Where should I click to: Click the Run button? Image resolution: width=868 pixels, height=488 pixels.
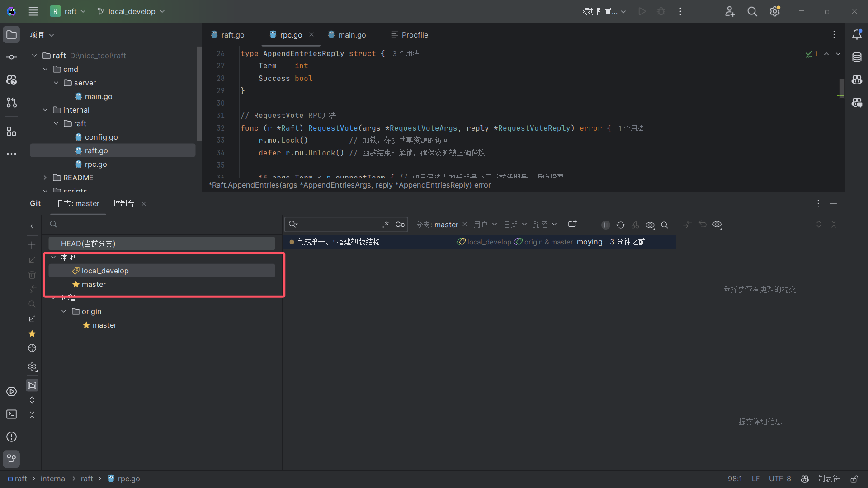pos(642,11)
